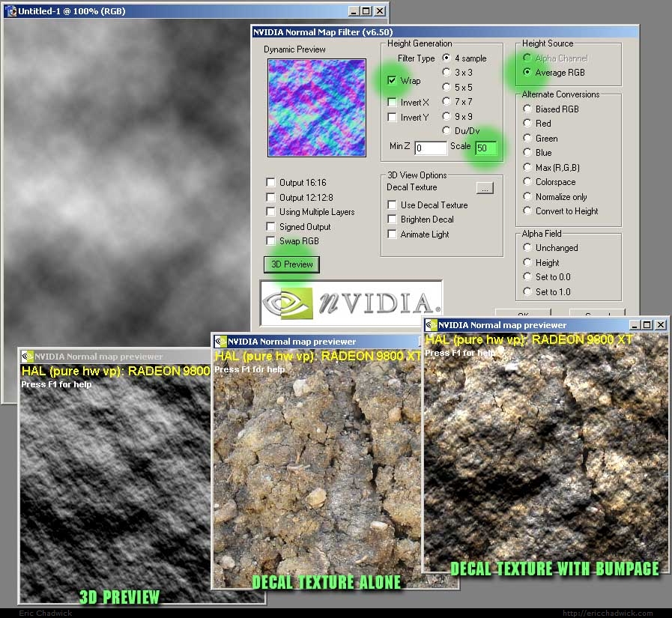Image resolution: width=672 pixels, height=618 pixels.
Task: Click the icon of the decal-texture-alone previewer window
Action: [x=221, y=341]
